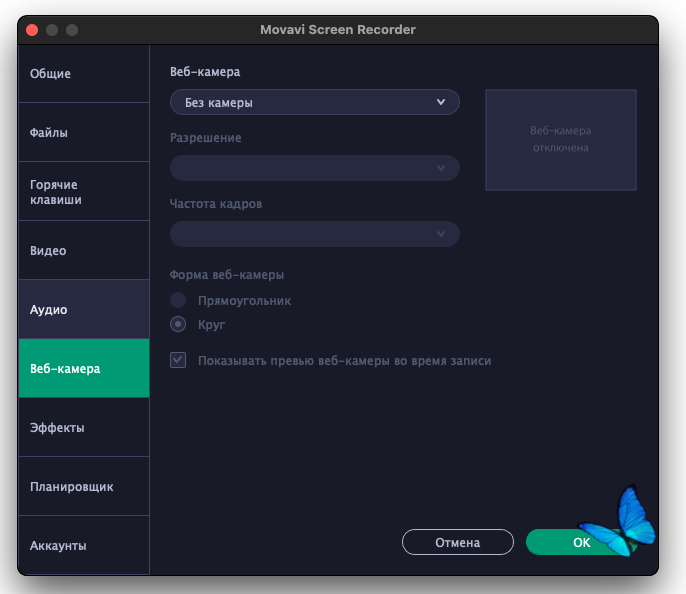Switch to the Планировщик tab
Viewport: 686px width, 594px height.
tap(84, 486)
